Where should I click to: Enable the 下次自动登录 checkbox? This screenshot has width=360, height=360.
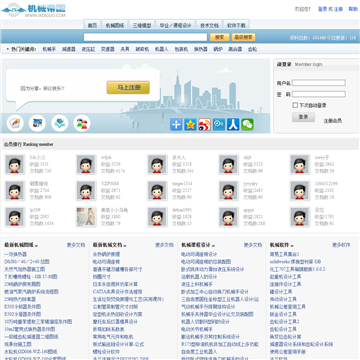coord(295,105)
